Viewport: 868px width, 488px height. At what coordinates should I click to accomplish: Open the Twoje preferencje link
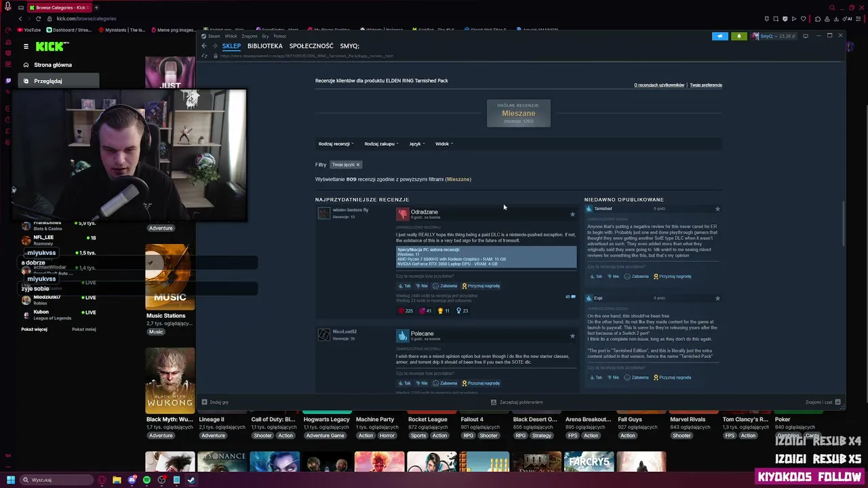706,85
